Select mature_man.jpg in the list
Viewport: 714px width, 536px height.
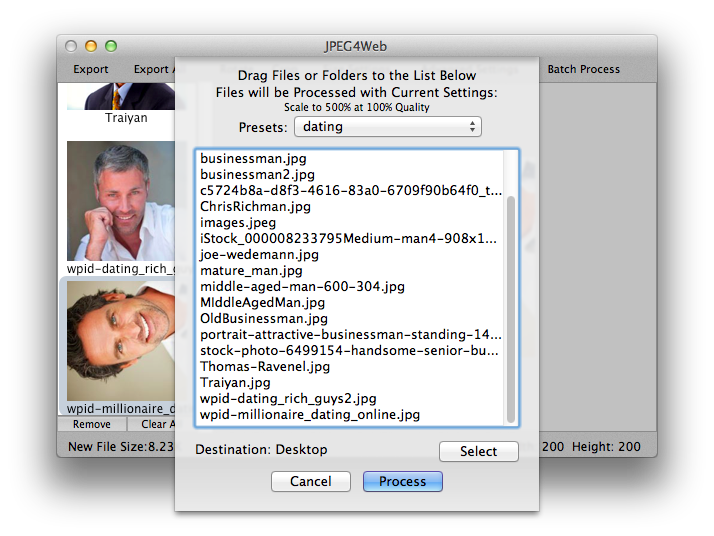click(351, 271)
